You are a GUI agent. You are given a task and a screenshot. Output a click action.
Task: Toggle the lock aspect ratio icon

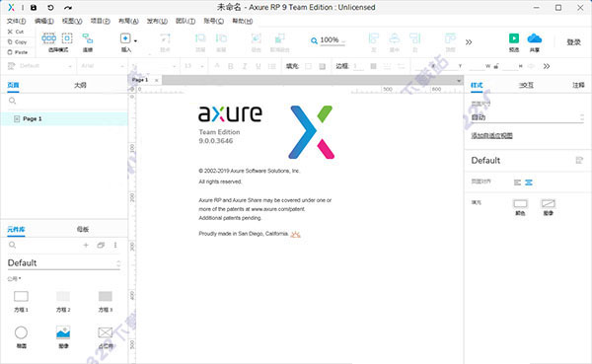(x=496, y=66)
